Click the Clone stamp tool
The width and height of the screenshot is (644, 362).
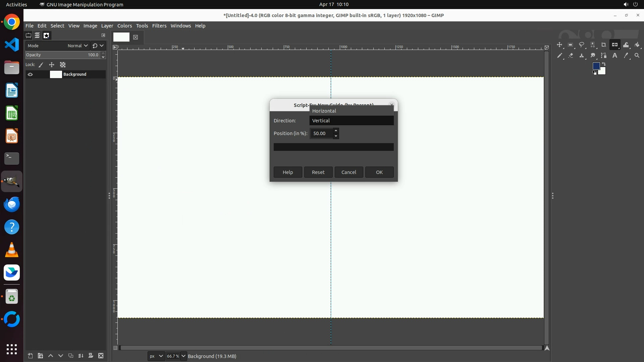coord(582,56)
